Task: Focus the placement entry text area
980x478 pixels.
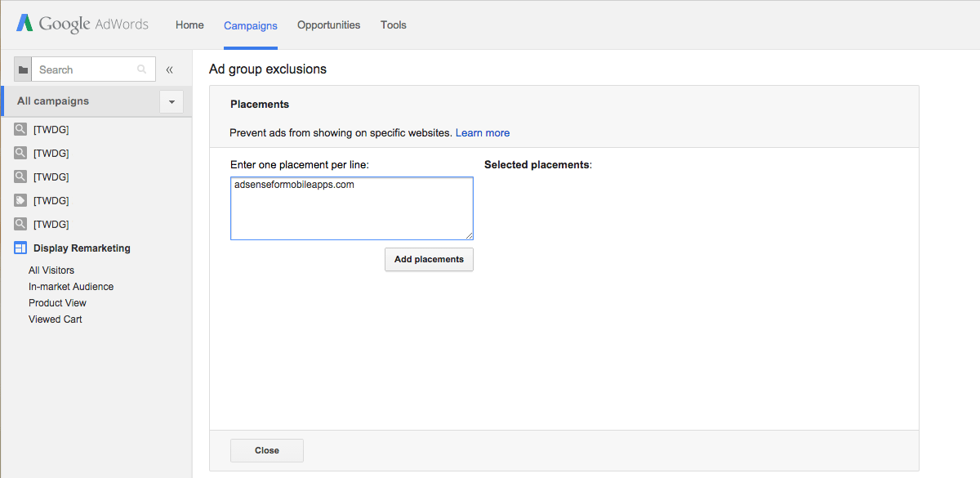Action: pyautogui.click(x=352, y=208)
